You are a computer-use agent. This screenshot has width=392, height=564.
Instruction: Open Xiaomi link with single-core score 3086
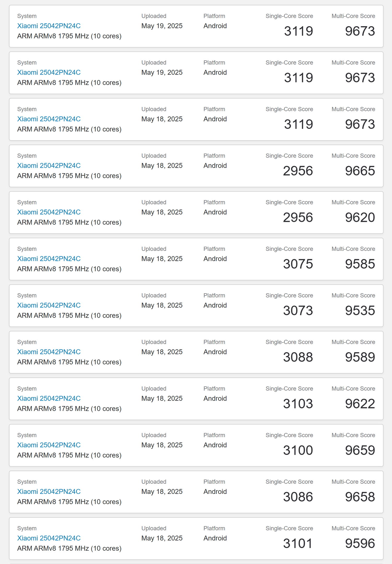[x=49, y=492]
